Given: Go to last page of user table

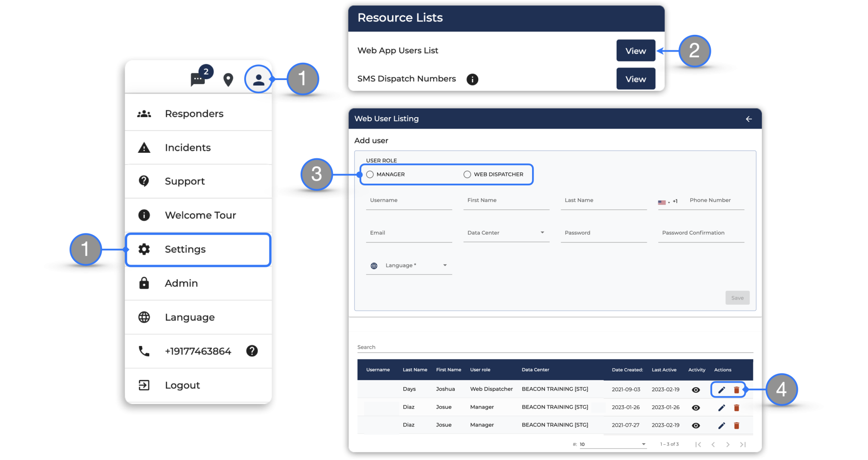Looking at the screenshot, I should point(743,445).
